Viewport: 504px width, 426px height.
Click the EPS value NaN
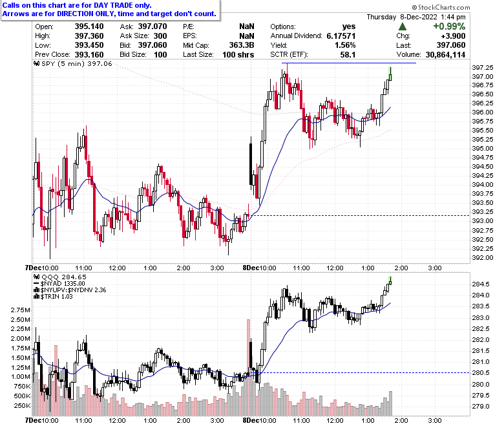click(x=247, y=36)
